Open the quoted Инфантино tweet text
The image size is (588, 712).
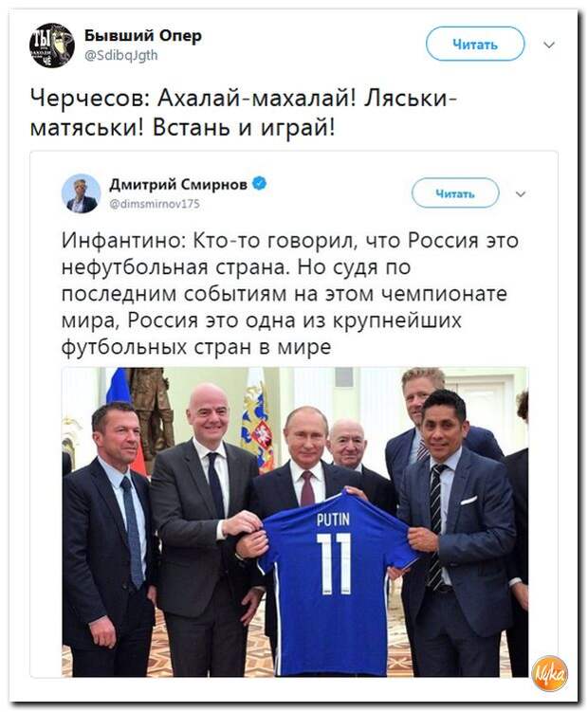pos(290,294)
